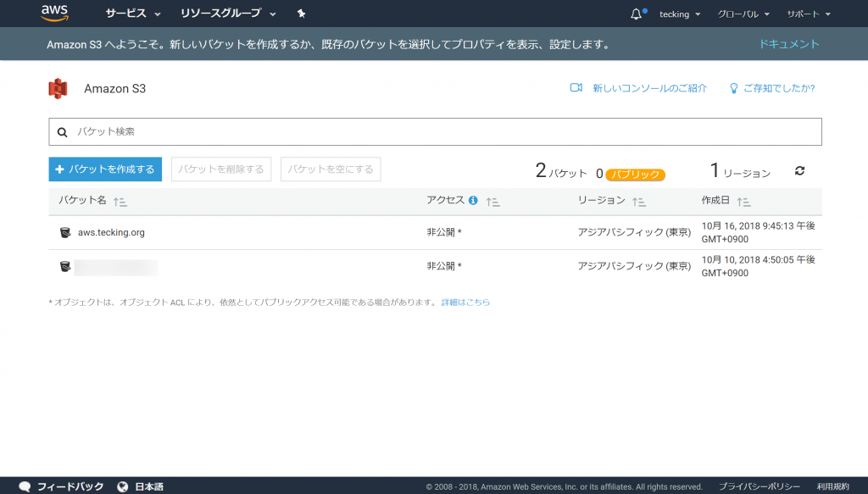Click the video camera icon for new console intro
The height and width of the screenshot is (494, 868).
click(x=576, y=87)
